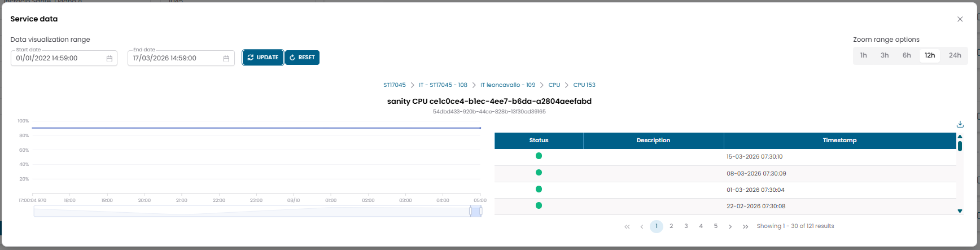
Task: Click the Showing 1 - 30 of 121 results text
Action: point(795,226)
